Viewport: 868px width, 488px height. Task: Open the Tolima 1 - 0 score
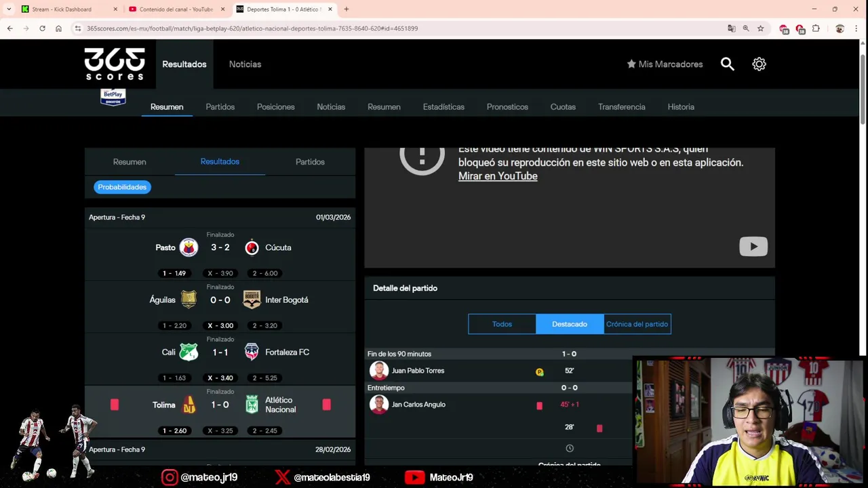220,405
